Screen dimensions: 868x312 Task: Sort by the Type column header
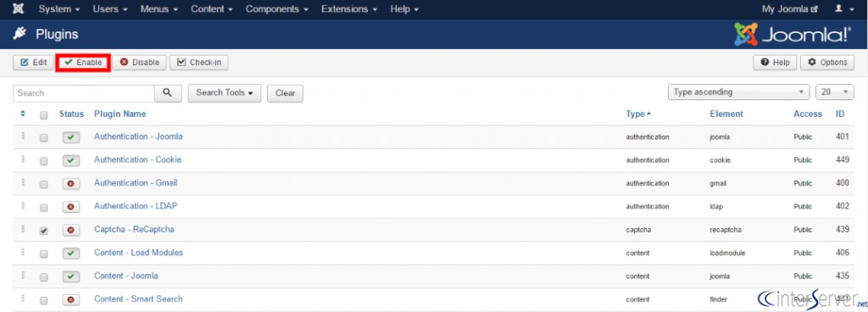(638, 114)
